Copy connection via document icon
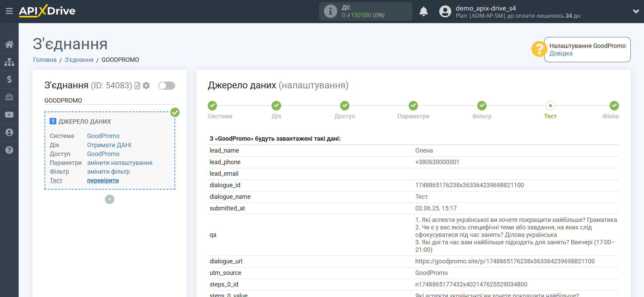The height and width of the screenshot is (297, 644). click(137, 86)
